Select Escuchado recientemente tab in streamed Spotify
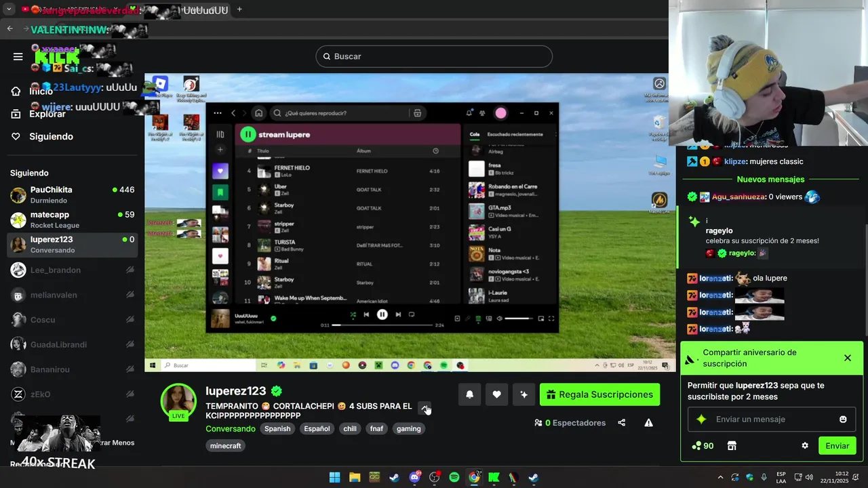 click(515, 134)
